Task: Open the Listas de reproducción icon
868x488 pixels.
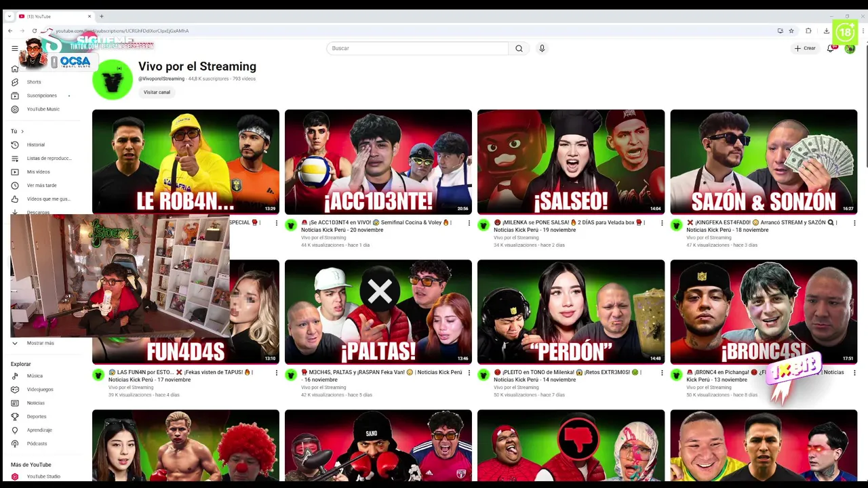Action: click(x=14, y=158)
